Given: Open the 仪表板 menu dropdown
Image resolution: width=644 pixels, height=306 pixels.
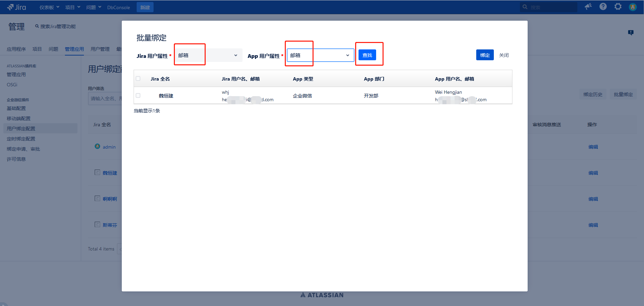Looking at the screenshot, I should click(49, 7).
